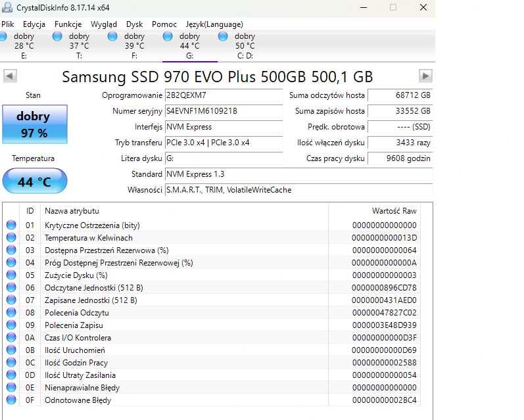The image size is (524, 420).
Task: Click status orb for Ilość Utraty Zasilania row
Action: pos(11,375)
